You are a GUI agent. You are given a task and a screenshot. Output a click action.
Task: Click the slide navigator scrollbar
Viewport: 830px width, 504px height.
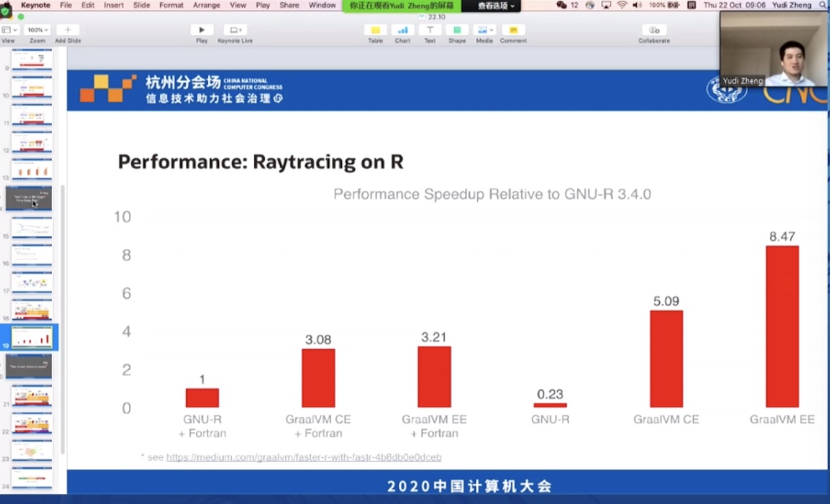click(63, 319)
